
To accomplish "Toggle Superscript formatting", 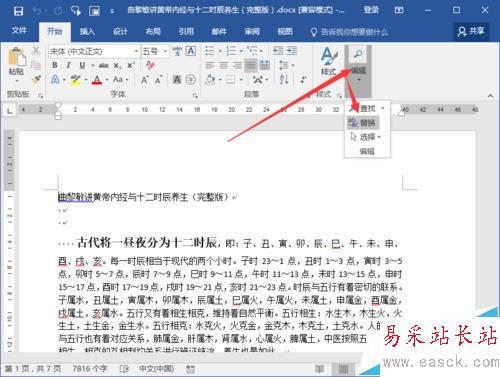I will pos(131,65).
